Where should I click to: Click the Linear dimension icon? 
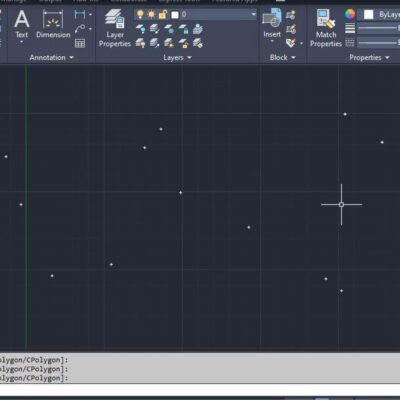click(x=80, y=14)
